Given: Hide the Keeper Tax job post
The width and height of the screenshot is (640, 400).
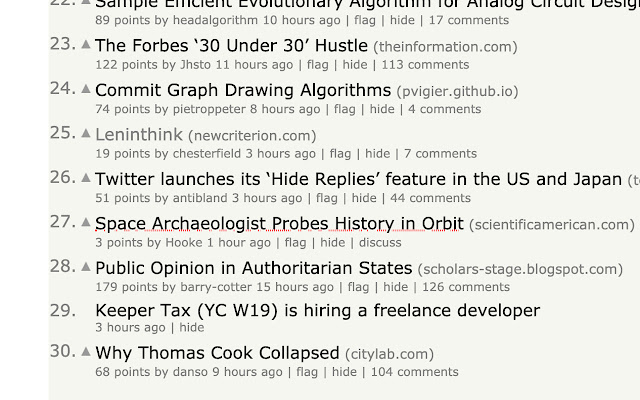Looking at the screenshot, I should 191,328.
